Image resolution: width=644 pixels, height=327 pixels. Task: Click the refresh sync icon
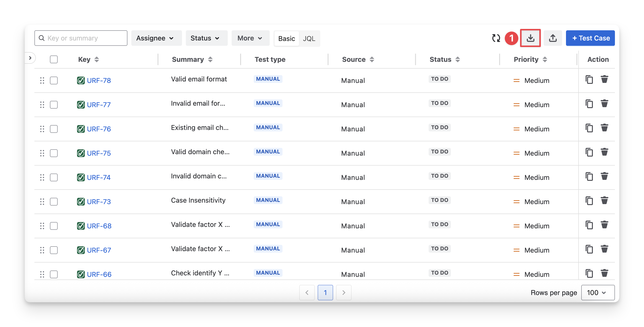click(496, 38)
